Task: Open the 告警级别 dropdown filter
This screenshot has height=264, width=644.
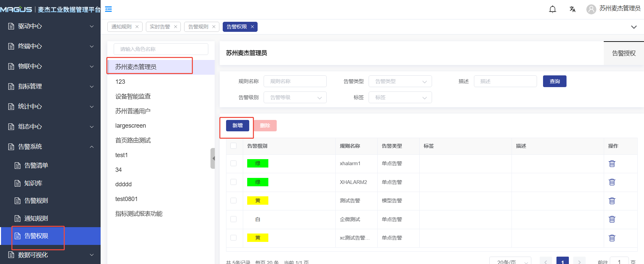Action: tap(295, 97)
